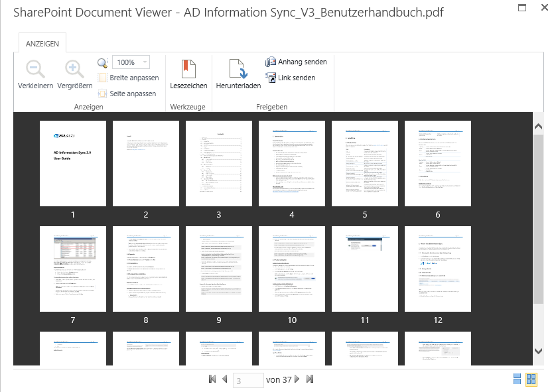This screenshot has width=558, height=392.
Task: Click the page number input field
Action: pos(248,380)
